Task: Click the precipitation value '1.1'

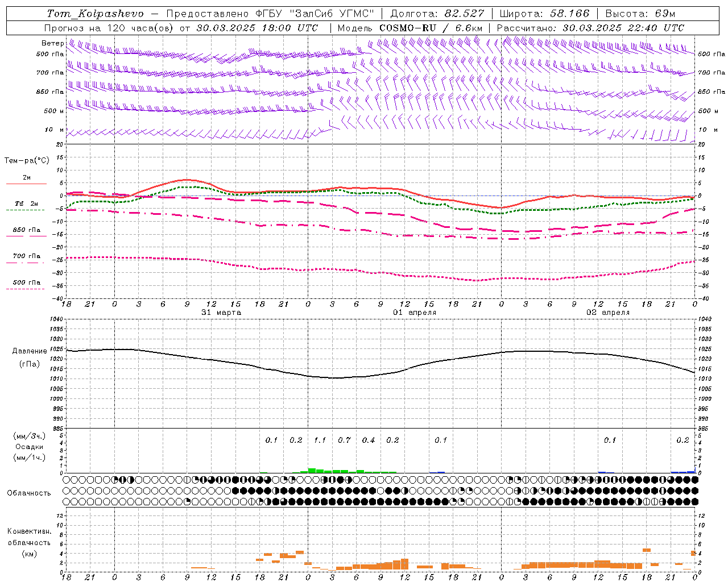Action: tap(320, 440)
